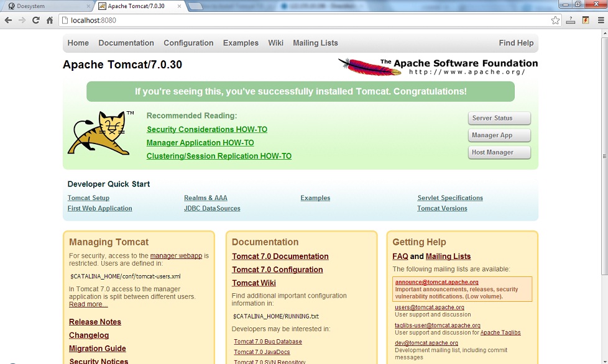
Task: Open Tomcat 7.0 JavaDocs link
Action: 262,352
